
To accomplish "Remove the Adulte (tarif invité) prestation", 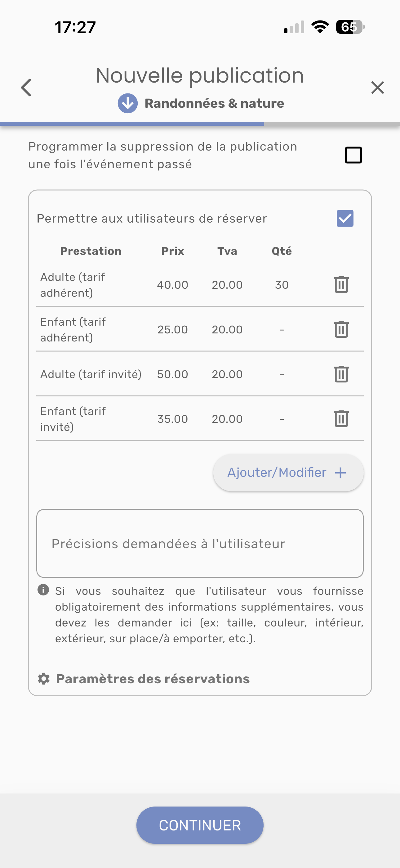I will 341,374.
